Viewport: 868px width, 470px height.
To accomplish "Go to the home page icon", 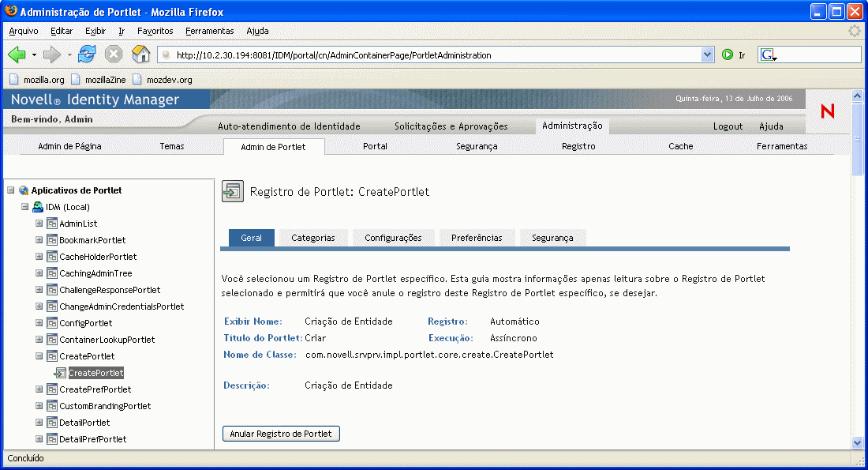I will 140,55.
